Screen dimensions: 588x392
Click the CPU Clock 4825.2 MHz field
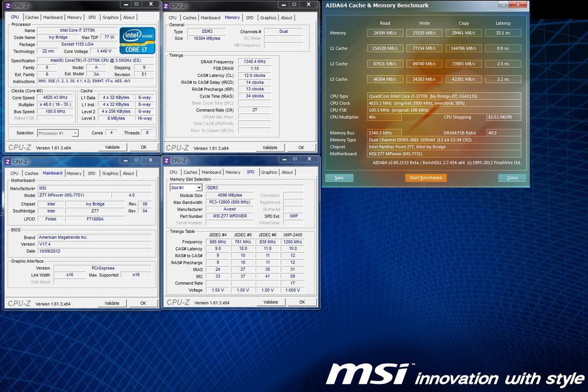click(444, 103)
